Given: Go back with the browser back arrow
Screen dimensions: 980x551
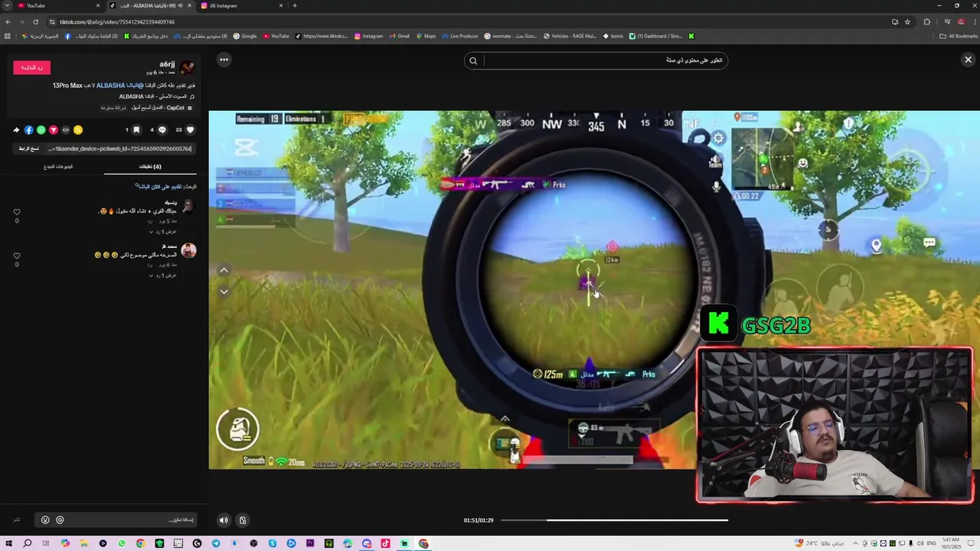Looking at the screenshot, I should [x=8, y=21].
